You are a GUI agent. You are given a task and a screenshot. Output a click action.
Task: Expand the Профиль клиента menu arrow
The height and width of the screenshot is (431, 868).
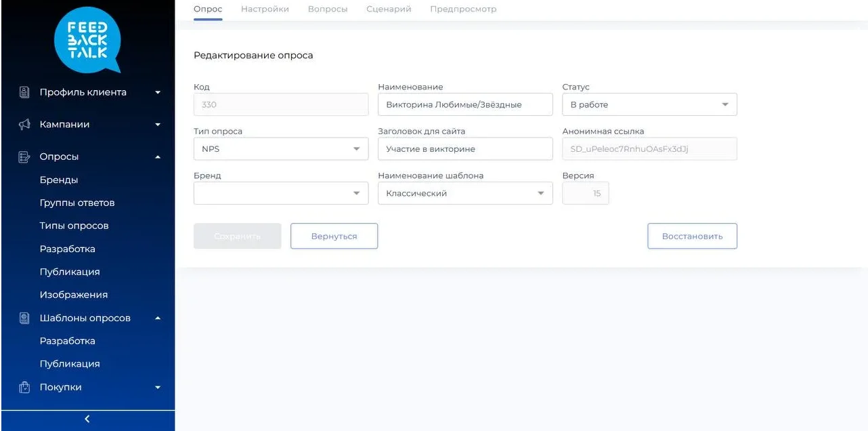[x=158, y=93]
